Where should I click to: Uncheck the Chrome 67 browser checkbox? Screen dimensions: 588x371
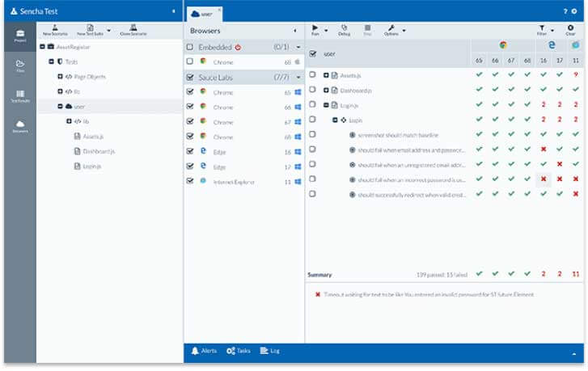pos(190,121)
